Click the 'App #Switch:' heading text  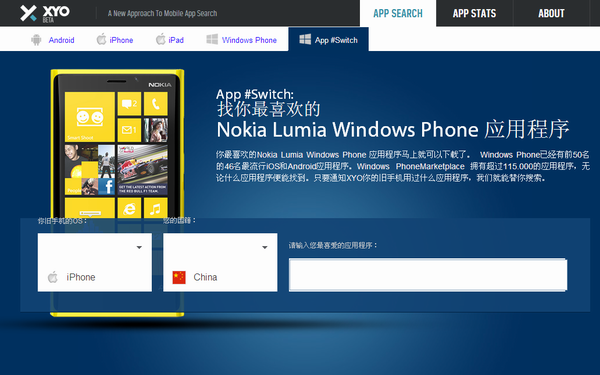[255, 94]
